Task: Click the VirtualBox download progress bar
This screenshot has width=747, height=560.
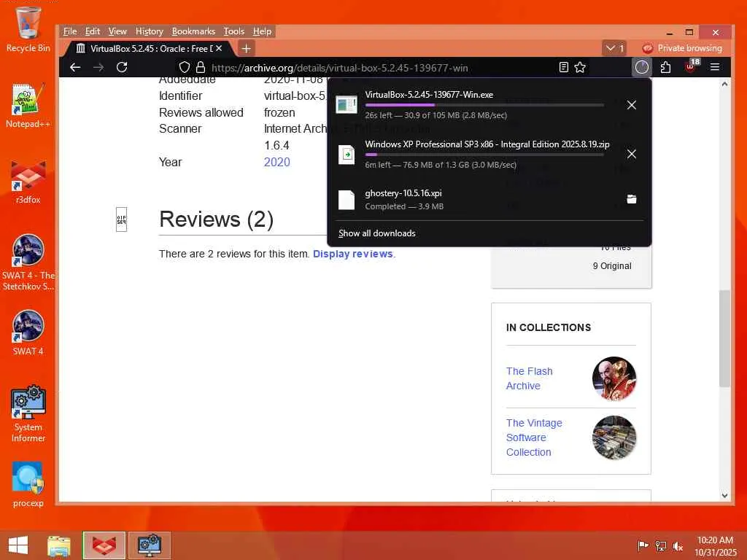Action: coord(484,105)
